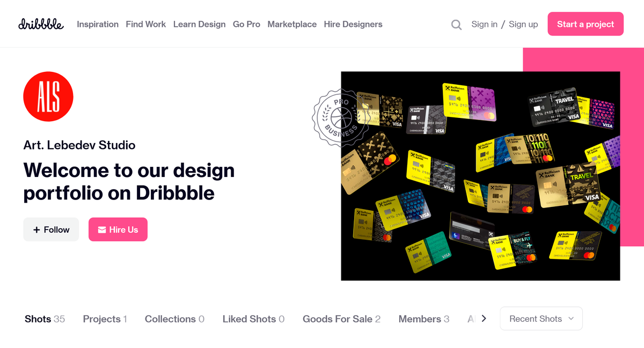The image size is (644, 348).
Task: Click the Start a project button
Action: pos(586,24)
